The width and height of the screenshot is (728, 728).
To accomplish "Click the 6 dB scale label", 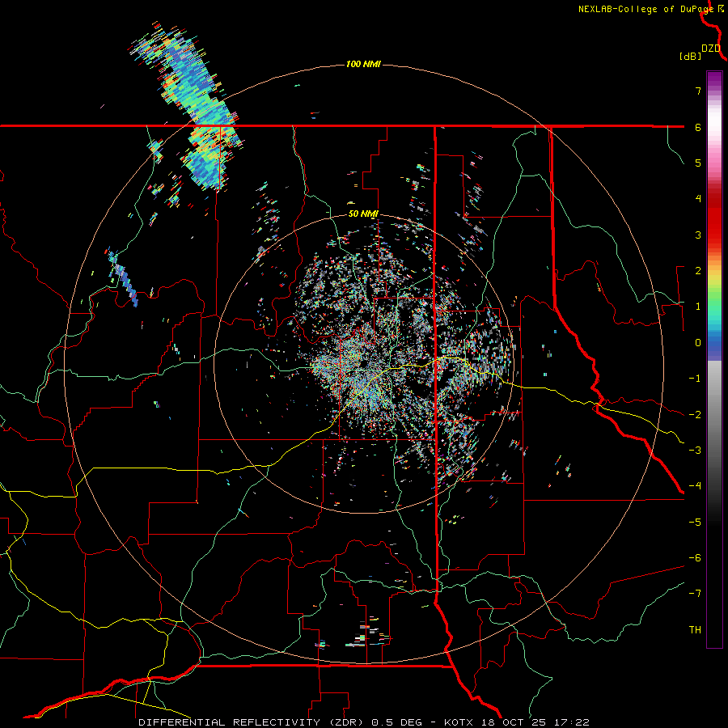I will tap(698, 127).
